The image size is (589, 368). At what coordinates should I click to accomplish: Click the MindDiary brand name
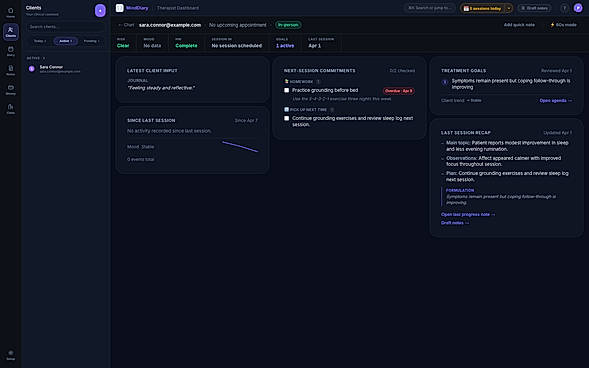click(137, 8)
